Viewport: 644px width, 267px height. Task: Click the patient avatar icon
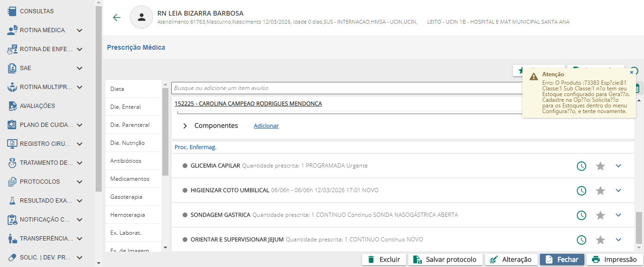141,18
